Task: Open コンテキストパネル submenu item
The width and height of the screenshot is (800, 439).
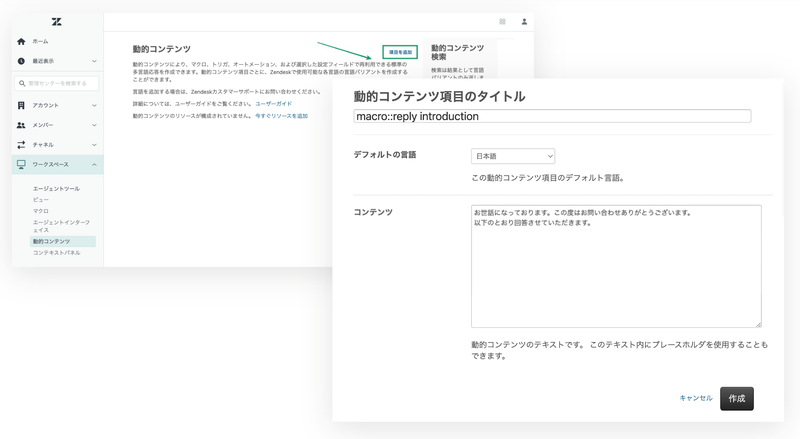Action: tap(56, 253)
